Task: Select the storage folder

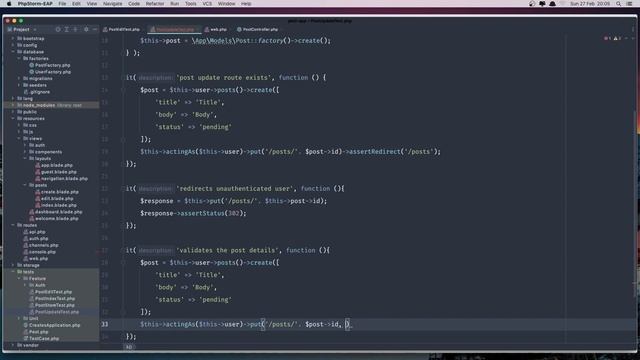Action: [x=28, y=265]
